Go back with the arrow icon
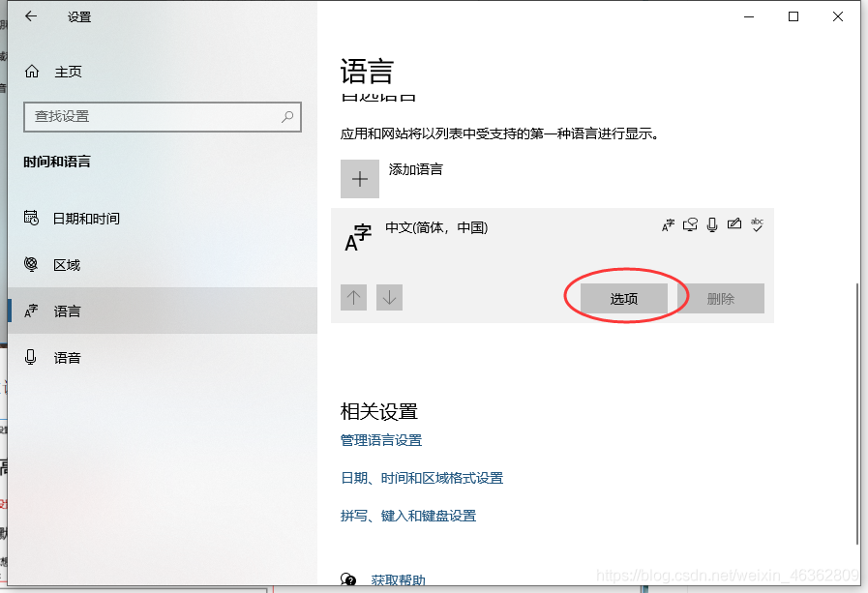Screen dimensions: 868x593 pyautogui.click(x=31, y=16)
